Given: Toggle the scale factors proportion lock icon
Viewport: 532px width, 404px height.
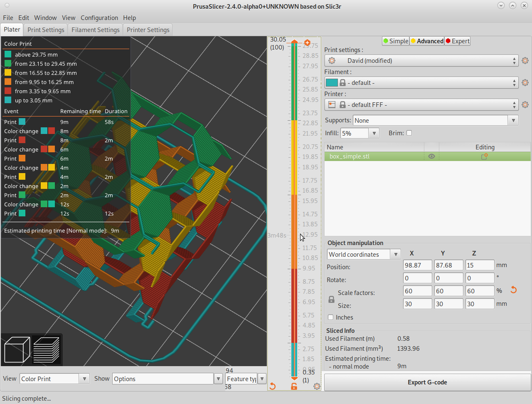Looking at the screenshot, I should (x=331, y=299).
